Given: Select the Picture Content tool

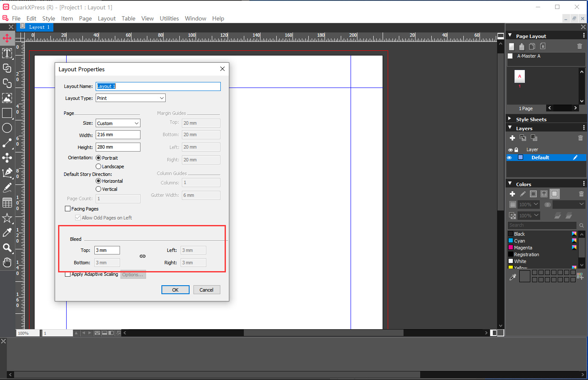Looking at the screenshot, I should (7, 98).
